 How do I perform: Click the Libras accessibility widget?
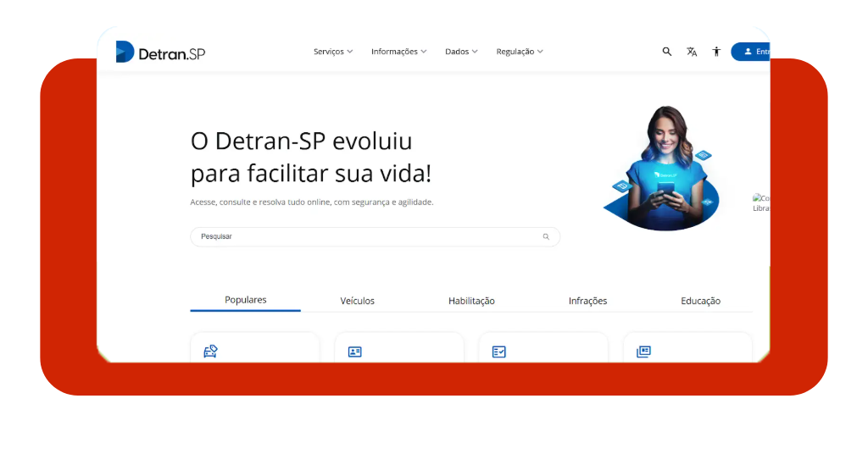pos(761,203)
